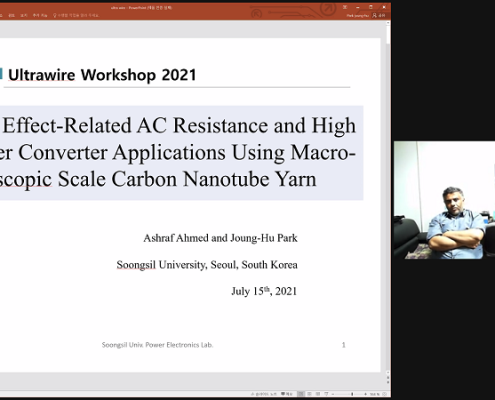Open the 추가 기능 (Add-ins) ribbon tab
This screenshot has height=400, width=495.
tap(40, 15)
